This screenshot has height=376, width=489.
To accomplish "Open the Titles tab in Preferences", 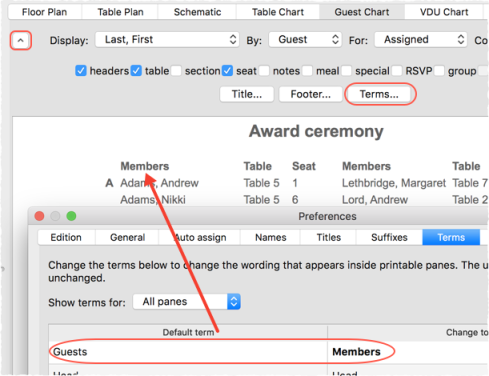I will [x=329, y=237].
